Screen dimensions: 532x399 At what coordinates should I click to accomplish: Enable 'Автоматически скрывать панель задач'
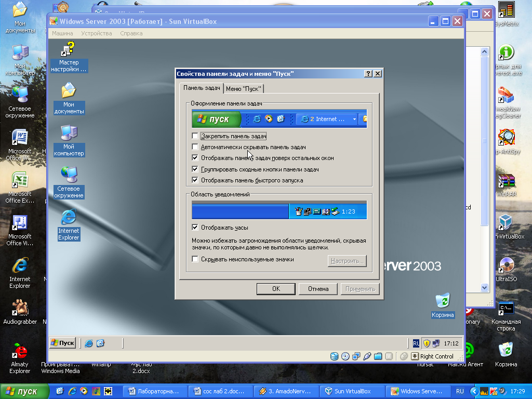coord(195,147)
